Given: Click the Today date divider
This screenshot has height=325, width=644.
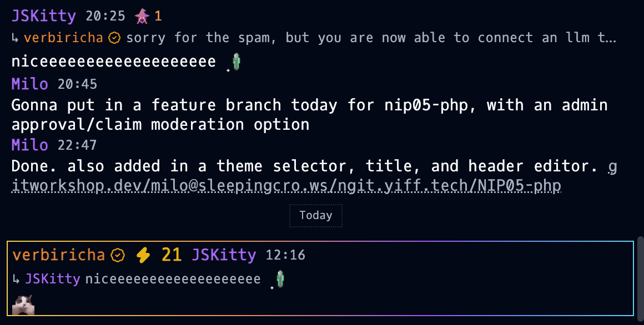Looking at the screenshot, I should 315,215.
